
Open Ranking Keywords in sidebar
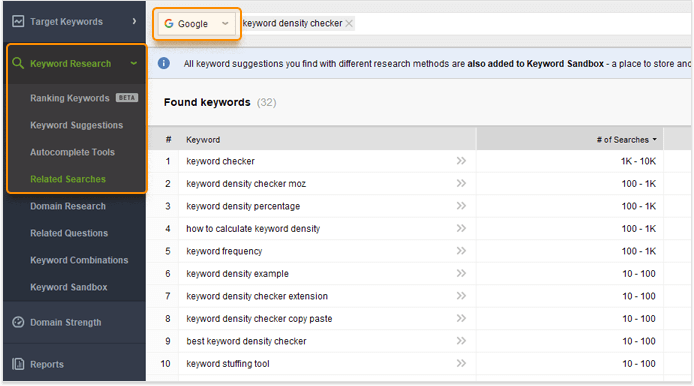click(x=69, y=98)
